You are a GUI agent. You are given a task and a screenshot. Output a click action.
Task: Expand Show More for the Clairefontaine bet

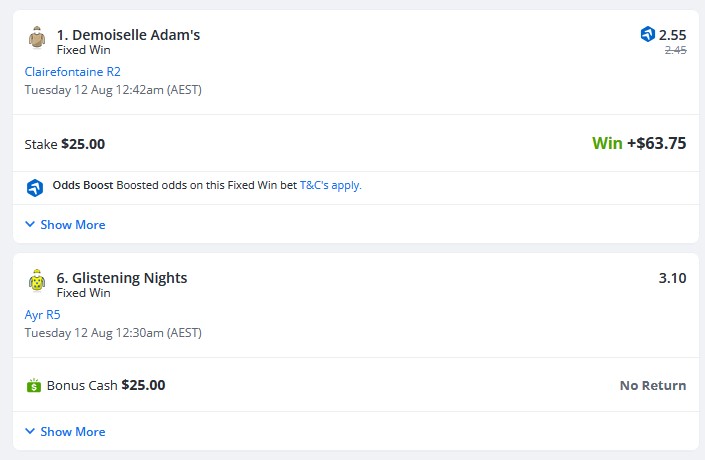pos(65,224)
